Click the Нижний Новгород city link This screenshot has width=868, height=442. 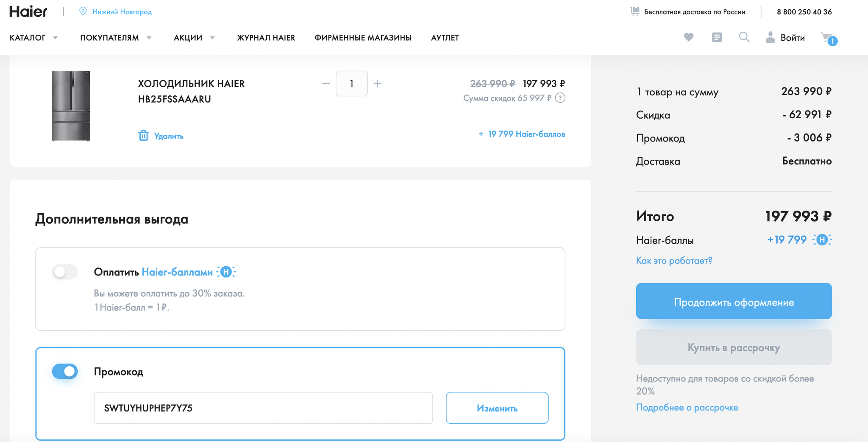[x=122, y=11]
